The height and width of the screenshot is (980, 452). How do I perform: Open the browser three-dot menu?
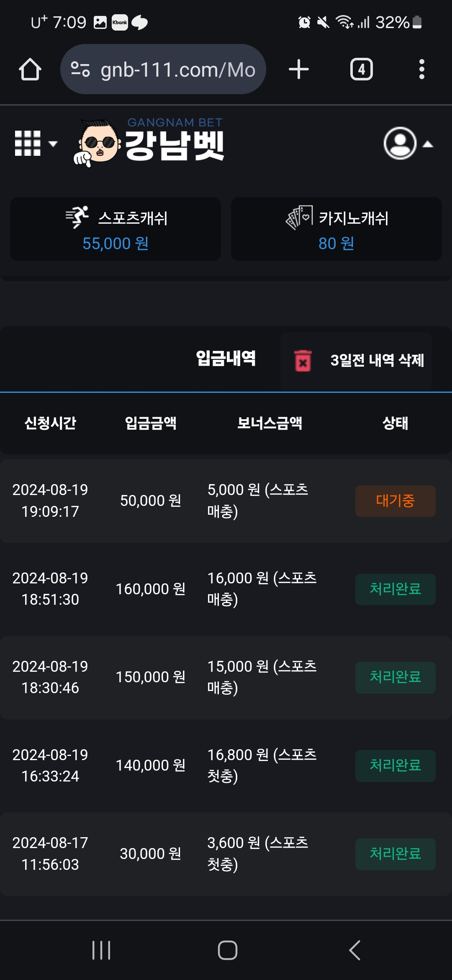(x=421, y=70)
